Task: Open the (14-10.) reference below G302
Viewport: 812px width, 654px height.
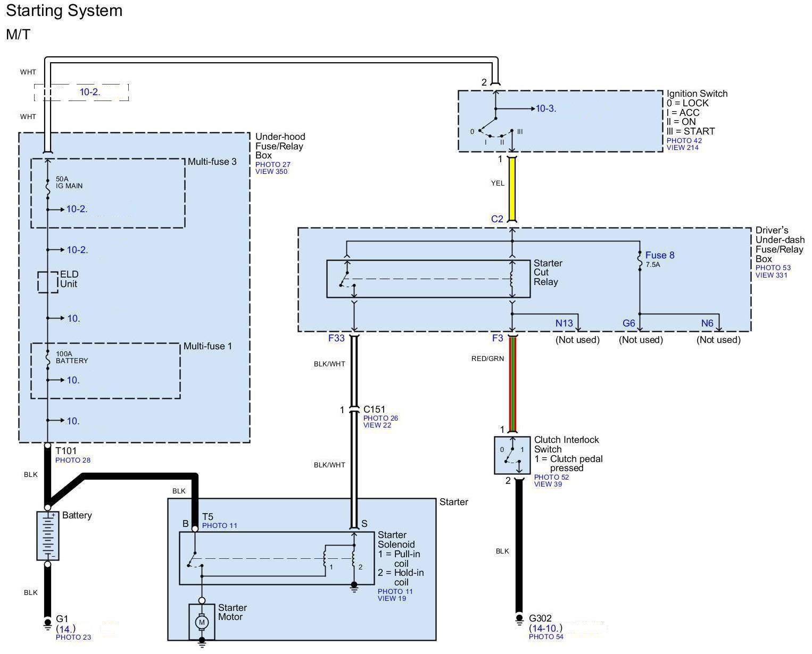Action: coord(545,628)
